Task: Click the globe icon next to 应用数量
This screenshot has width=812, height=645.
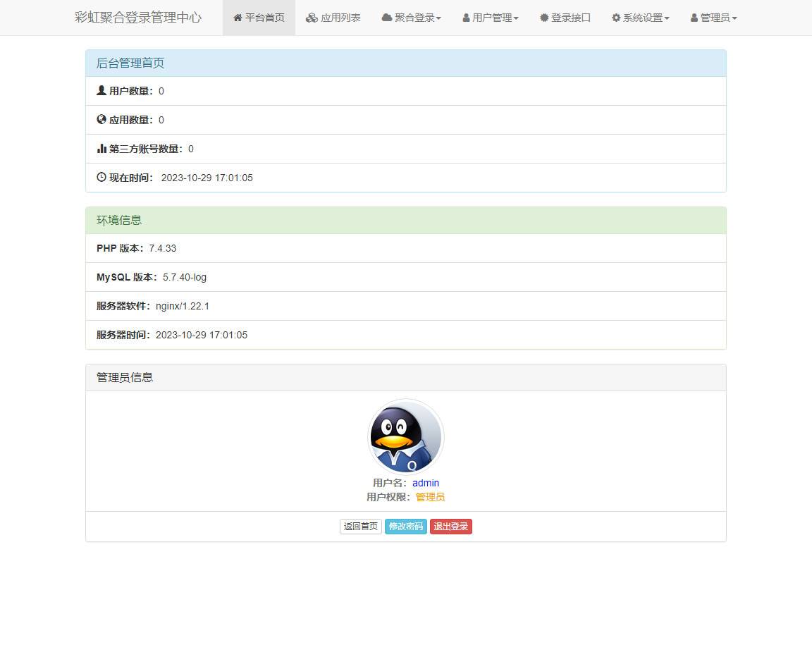Action: point(100,120)
